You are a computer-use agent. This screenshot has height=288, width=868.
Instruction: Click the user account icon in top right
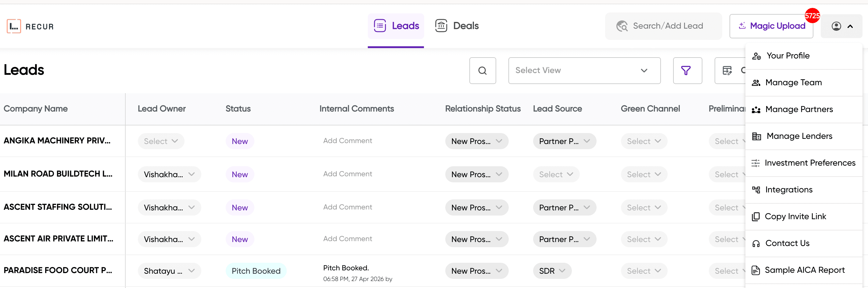[836, 26]
